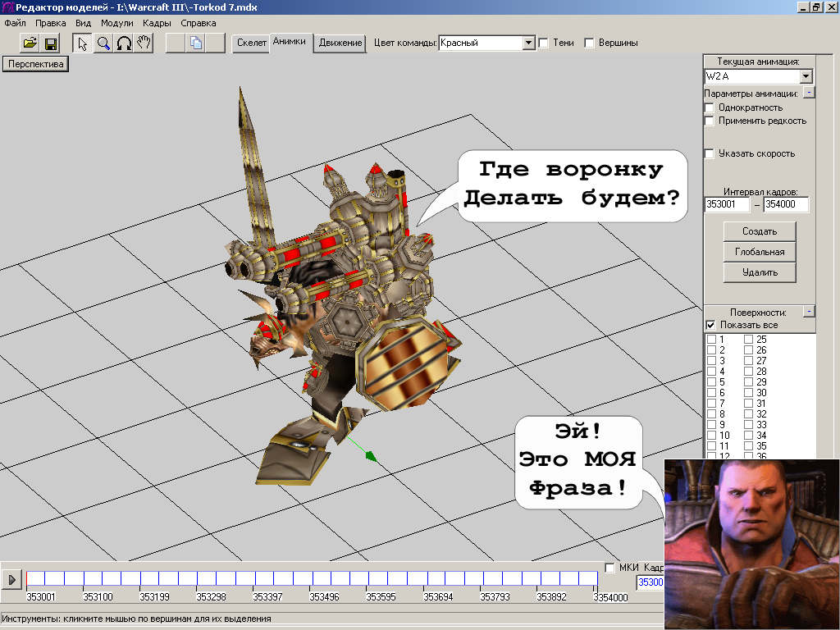Select the arrow pointer selection tool
840x630 pixels.
(x=82, y=43)
